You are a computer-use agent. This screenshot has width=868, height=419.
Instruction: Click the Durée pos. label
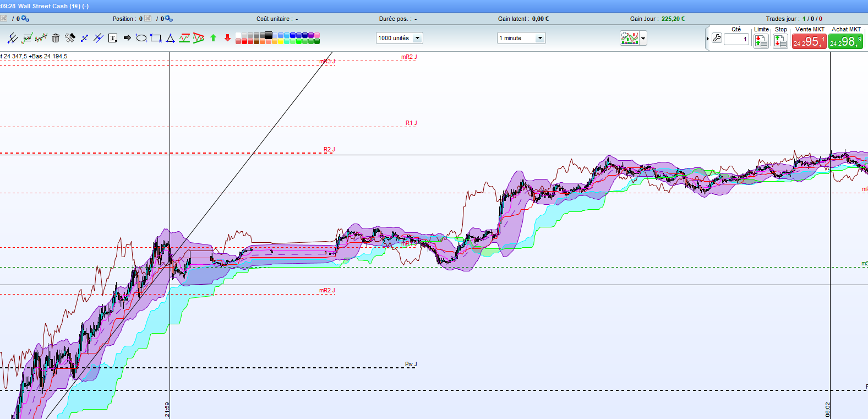pyautogui.click(x=395, y=19)
